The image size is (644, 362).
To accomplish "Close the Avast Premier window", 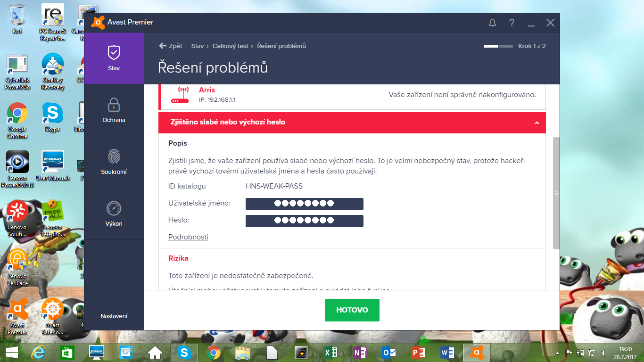I will [550, 23].
